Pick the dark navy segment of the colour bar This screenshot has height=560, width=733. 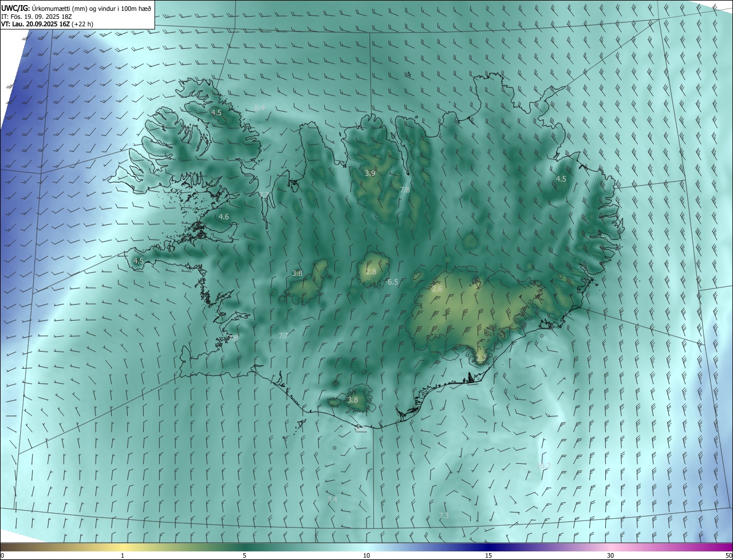(490, 547)
